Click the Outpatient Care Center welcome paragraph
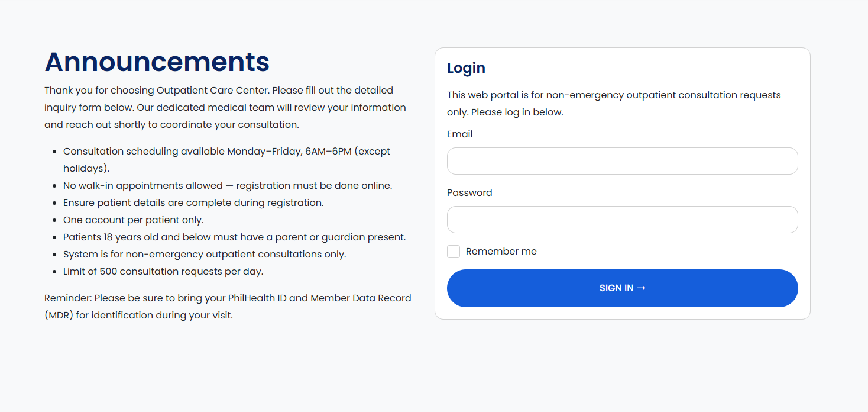The width and height of the screenshot is (868, 412). (225, 108)
